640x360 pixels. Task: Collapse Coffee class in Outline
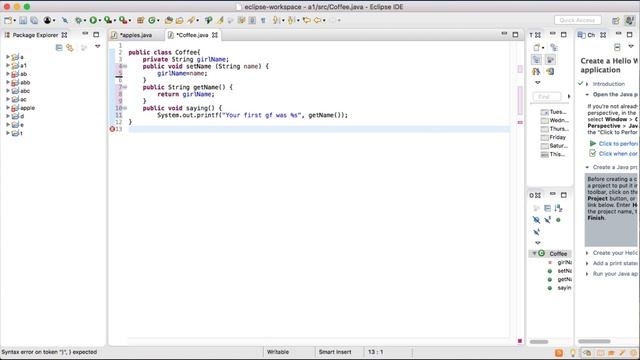(x=534, y=253)
